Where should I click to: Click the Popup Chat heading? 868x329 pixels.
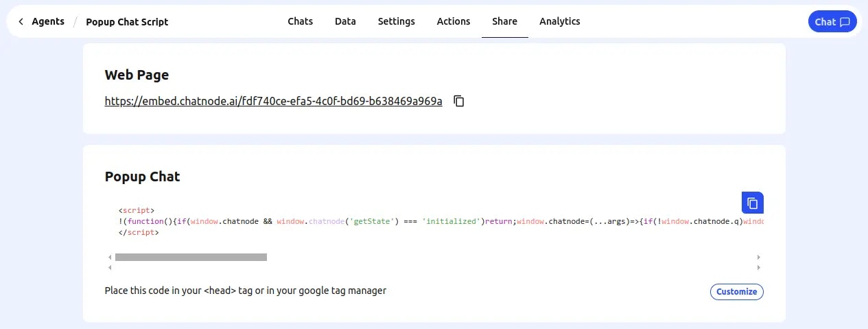point(142,177)
